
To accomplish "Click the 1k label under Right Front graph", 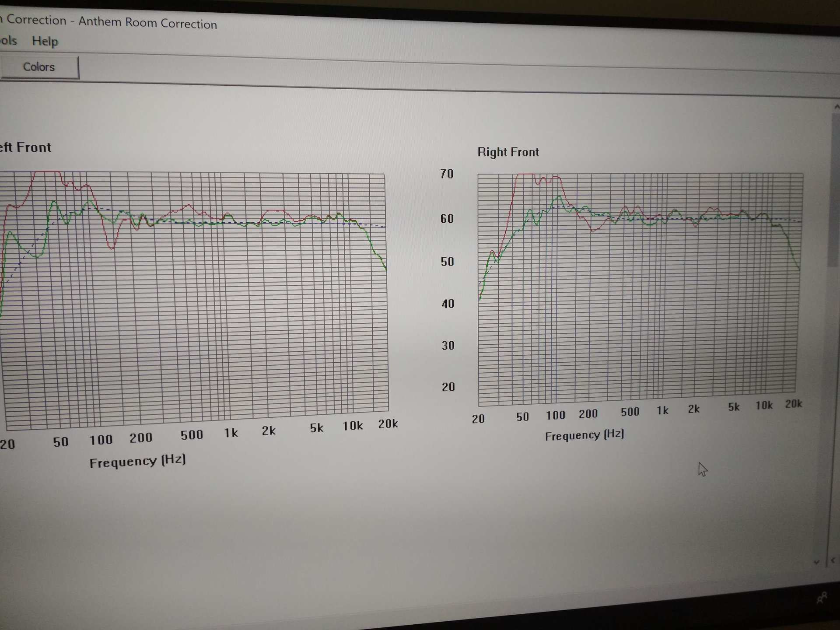I will (x=662, y=410).
